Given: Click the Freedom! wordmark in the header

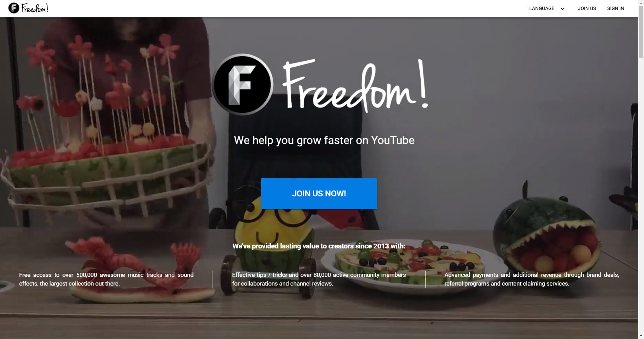Looking at the screenshot, I should (x=35, y=8).
